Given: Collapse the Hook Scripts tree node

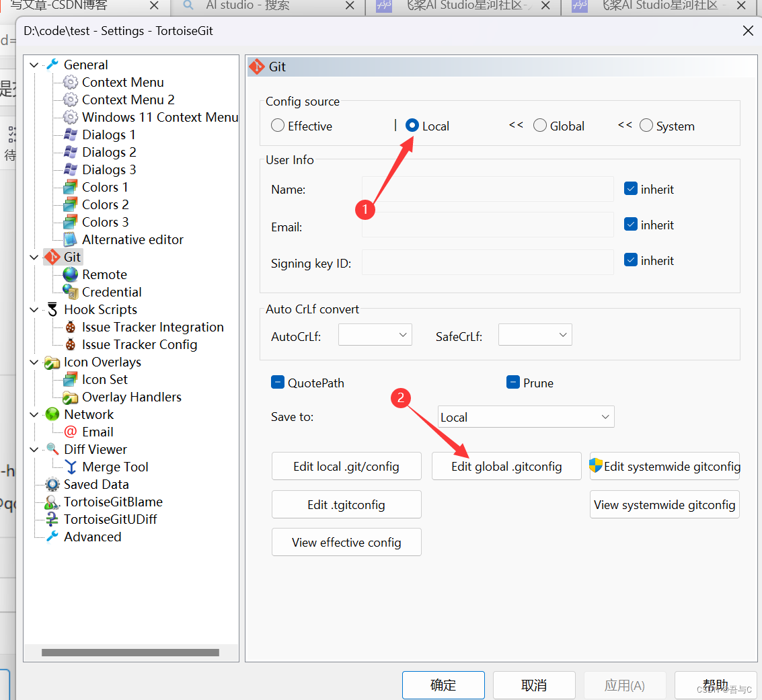Looking at the screenshot, I should pyautogui.click(x=34, y=309).
